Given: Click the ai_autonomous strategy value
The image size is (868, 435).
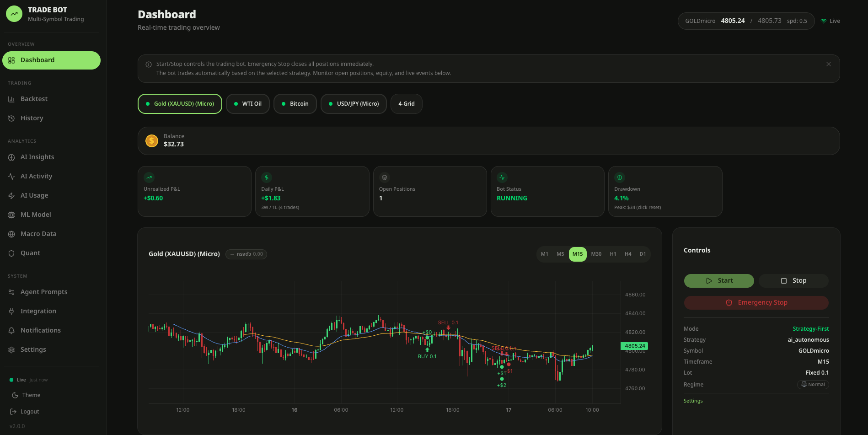Looking at the screenshot, I should (808, 340).
